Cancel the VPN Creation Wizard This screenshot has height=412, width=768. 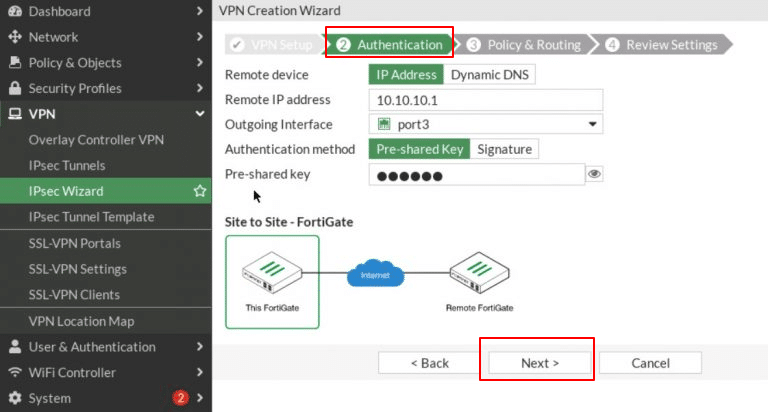[x=650, y=363]
